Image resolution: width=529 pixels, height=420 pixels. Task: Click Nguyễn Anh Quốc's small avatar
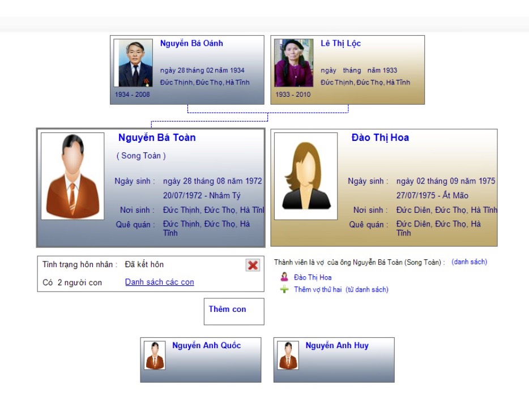[155, 355]
